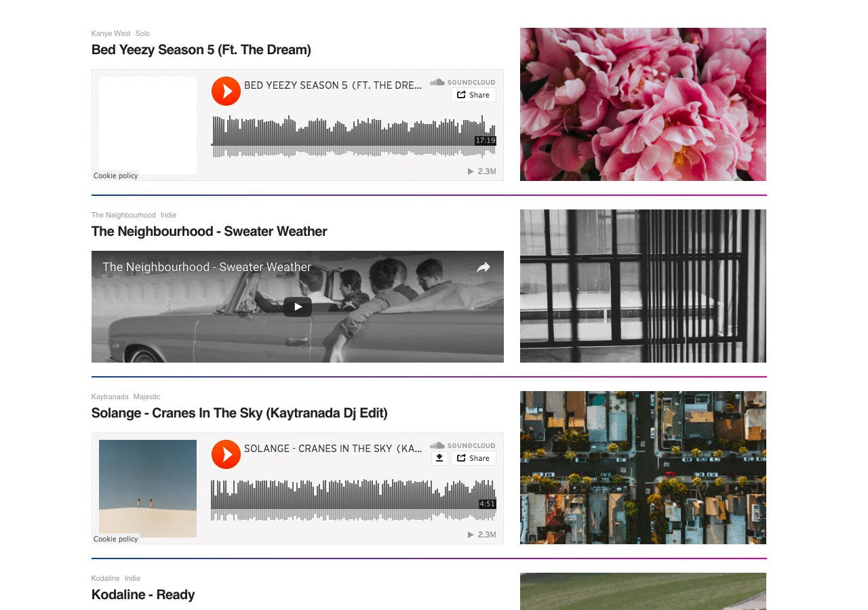The width and height of the screenshot is (868, 610).
Task: Share the Bed Yeezy Season 5 track
Action: pyautogui.click(x=473, y=95)
